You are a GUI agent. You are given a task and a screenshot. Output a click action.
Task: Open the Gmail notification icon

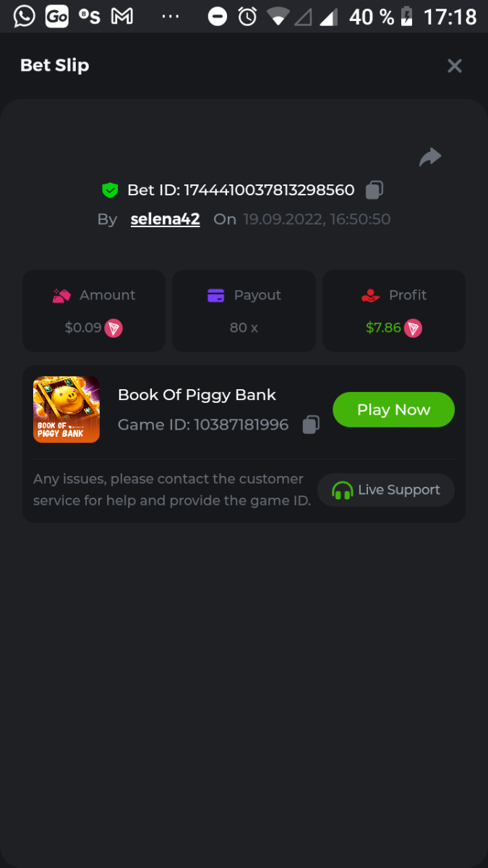pos(122,16)
